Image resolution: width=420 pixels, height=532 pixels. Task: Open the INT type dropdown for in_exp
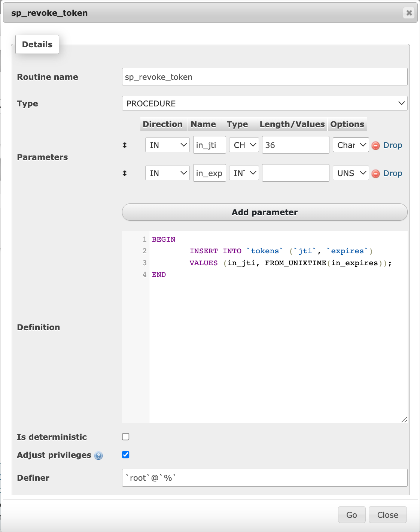243,173
